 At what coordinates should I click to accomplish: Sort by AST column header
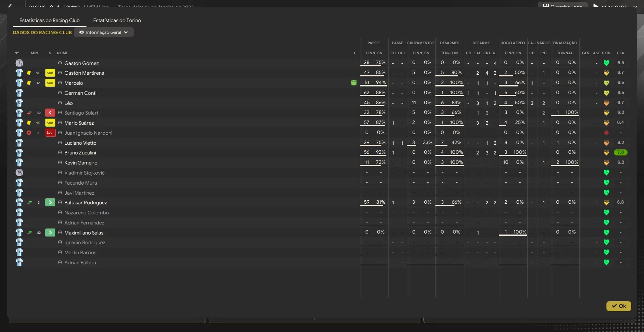[x=596, y=53]
